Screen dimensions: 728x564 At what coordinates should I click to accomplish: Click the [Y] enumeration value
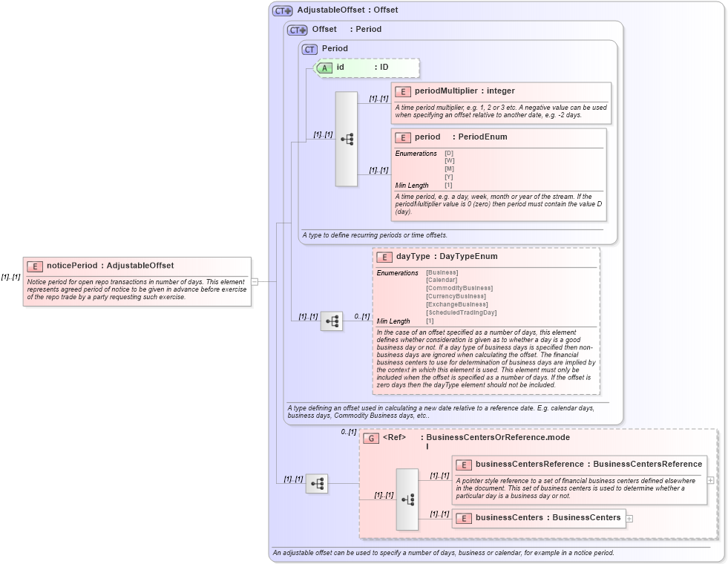point(449,177)
